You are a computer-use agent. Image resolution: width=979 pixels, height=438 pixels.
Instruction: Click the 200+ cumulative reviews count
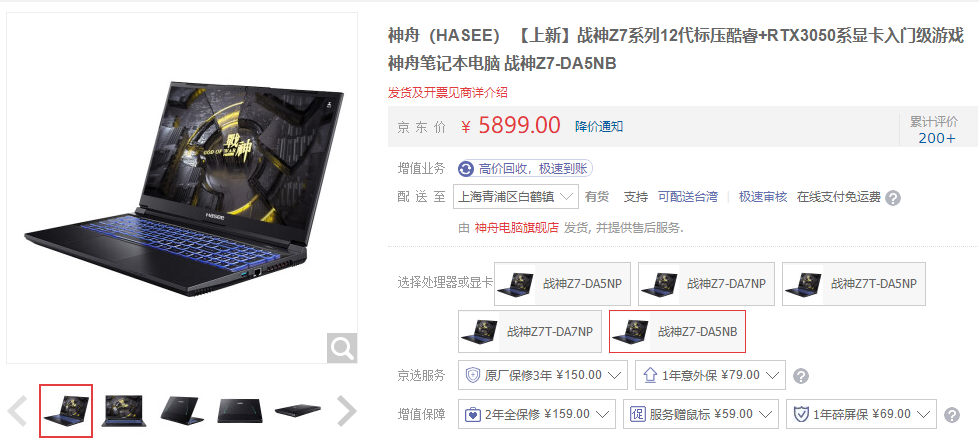(x=937, y=139)
